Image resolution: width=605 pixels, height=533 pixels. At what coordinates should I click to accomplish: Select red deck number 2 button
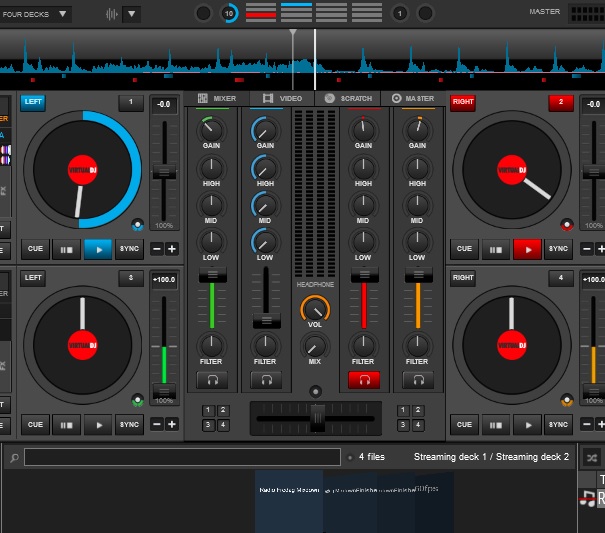tap(561, 103)
